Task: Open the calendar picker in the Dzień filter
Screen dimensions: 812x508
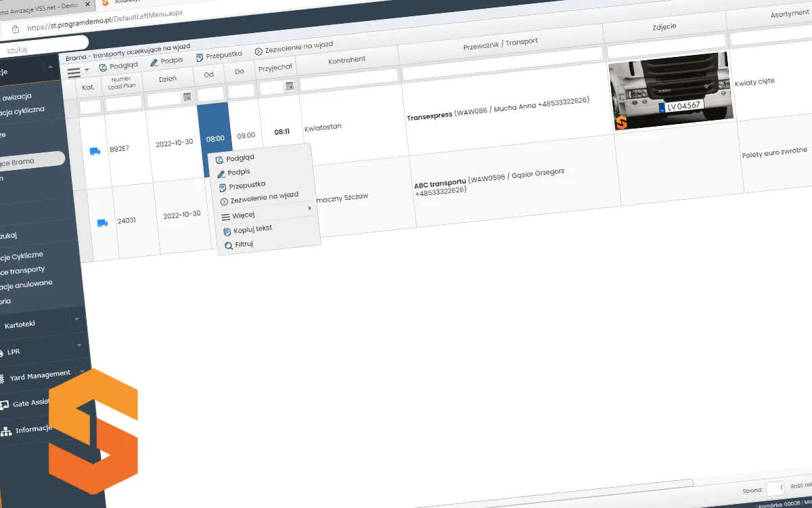Action: [187, 98]
